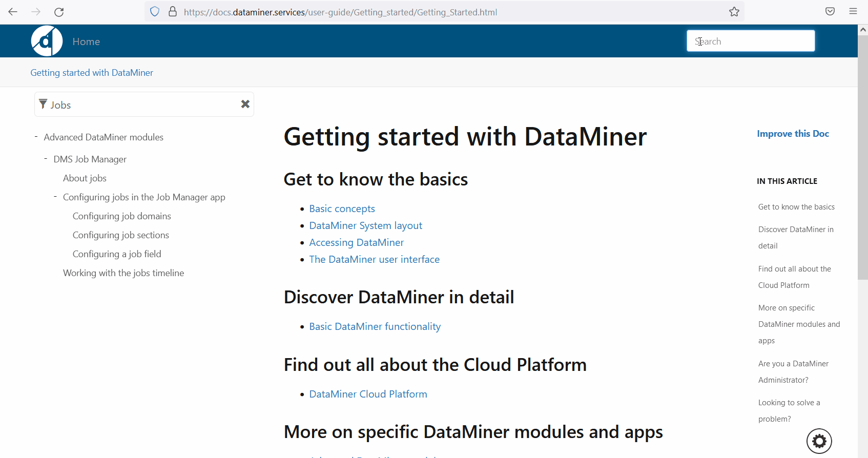Clear the Jobs filter with the X
This screenshot has height=458, width=868.
[x=245, y=104]
